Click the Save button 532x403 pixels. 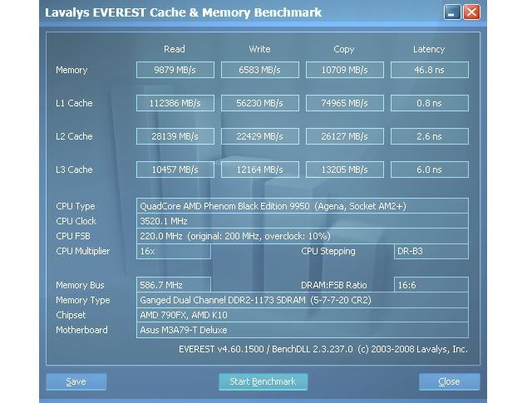click(76, 382)
